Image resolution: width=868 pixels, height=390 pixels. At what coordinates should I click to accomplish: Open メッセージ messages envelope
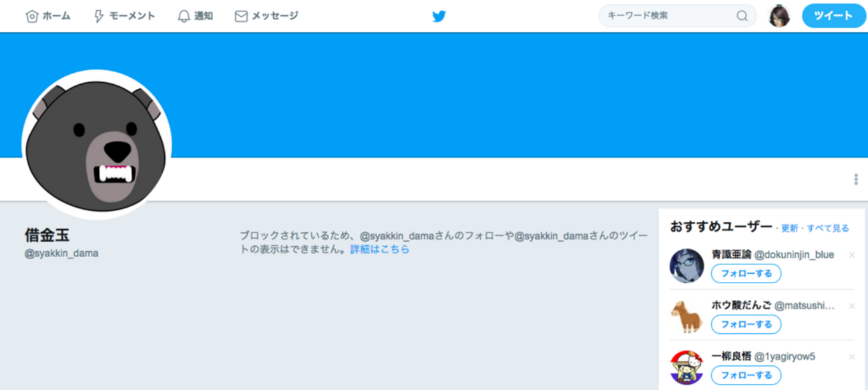tap(266, 16)
